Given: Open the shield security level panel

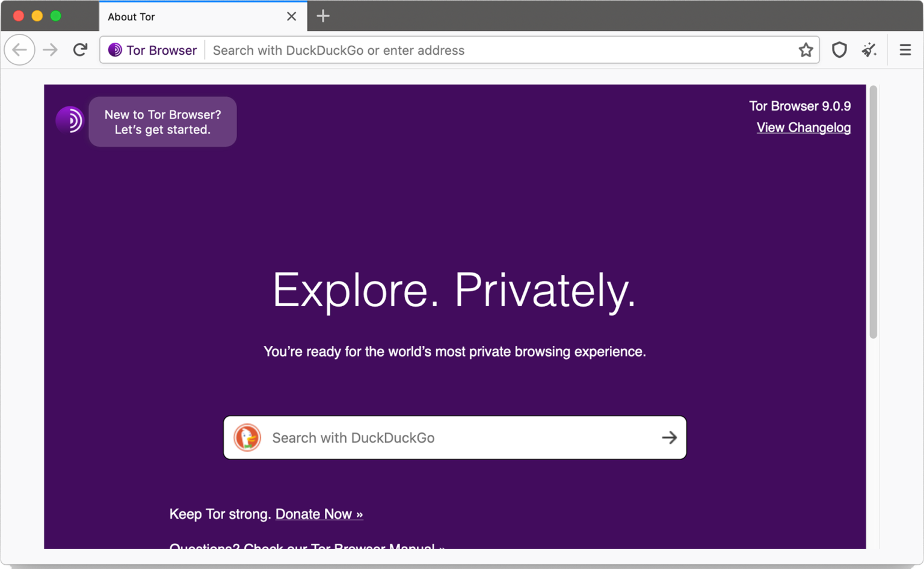Looking at the screenshot, I should pyautogui.click(x=839, y=50).
